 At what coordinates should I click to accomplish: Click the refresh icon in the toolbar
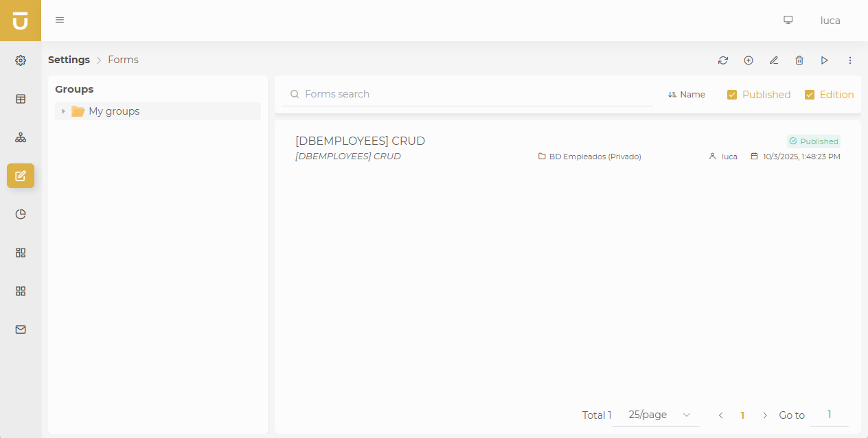pos(723,60)
